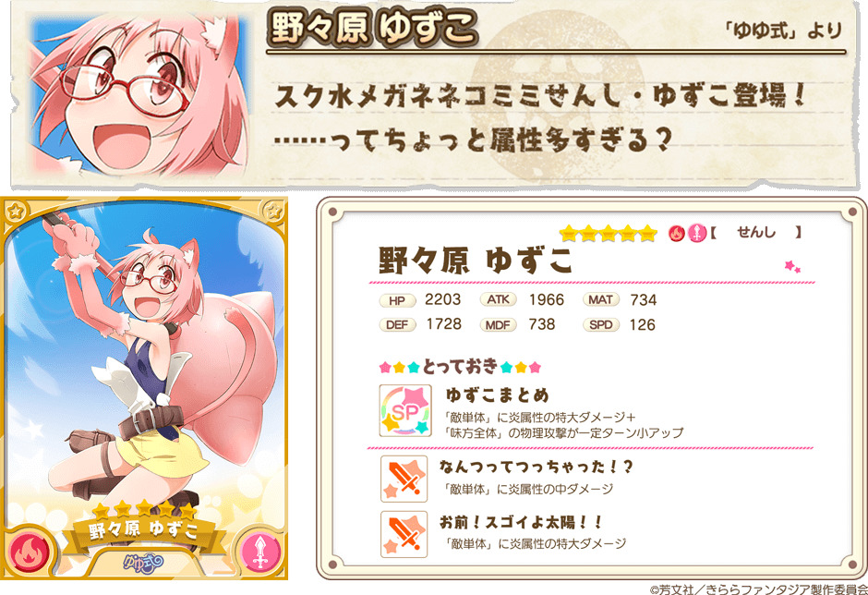Click the SPD stat label
Image resolution: width=868 pixels, height=595 pixels.
click(600, 324)
